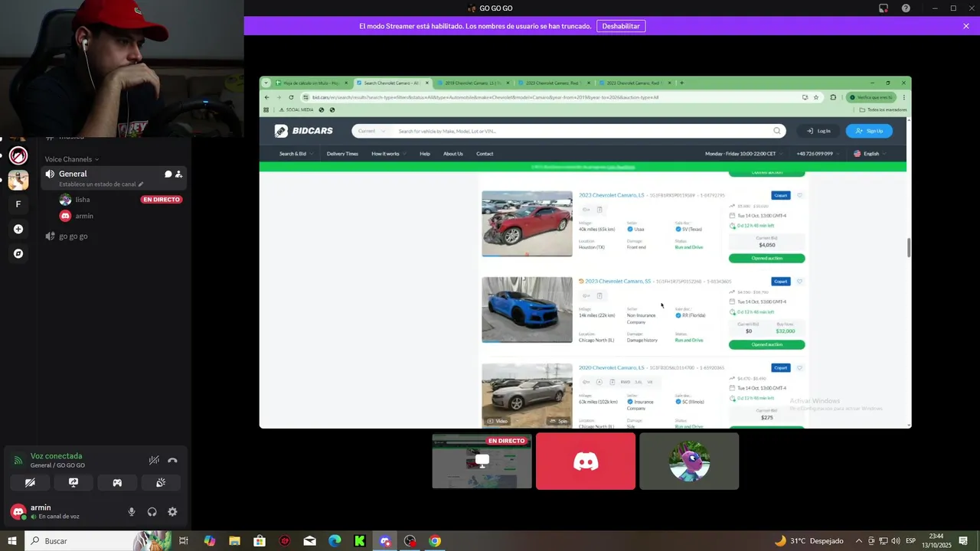The width and height of the screenshot is (980, 551).
Task: Select the red Discord logo participant tile
Action: pos(586,461)
